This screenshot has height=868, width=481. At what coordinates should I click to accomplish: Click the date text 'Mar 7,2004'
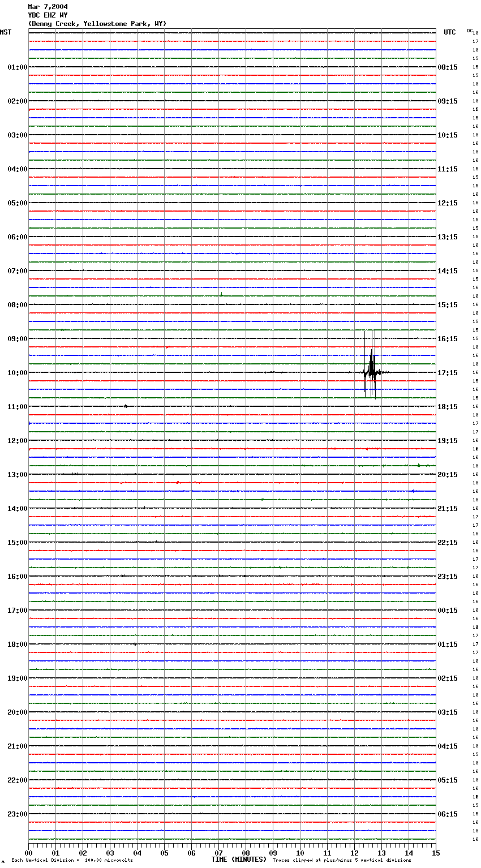48,7
